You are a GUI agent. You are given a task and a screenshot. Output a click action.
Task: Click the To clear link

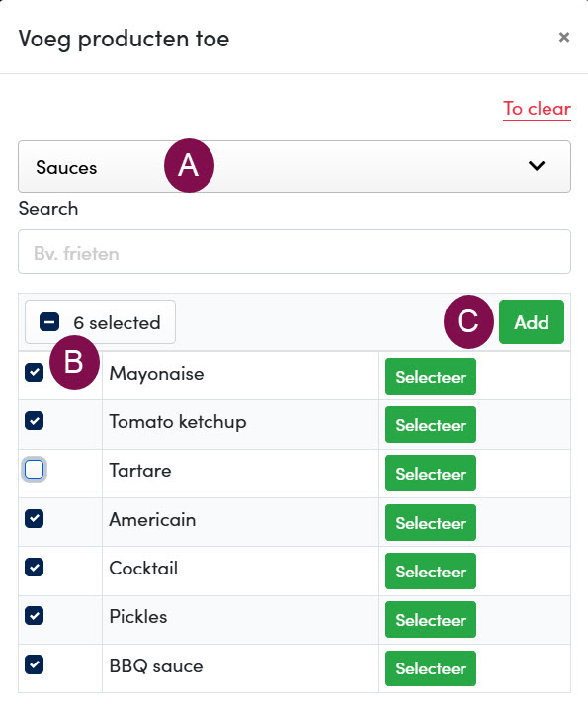click(x=537, y=109)
